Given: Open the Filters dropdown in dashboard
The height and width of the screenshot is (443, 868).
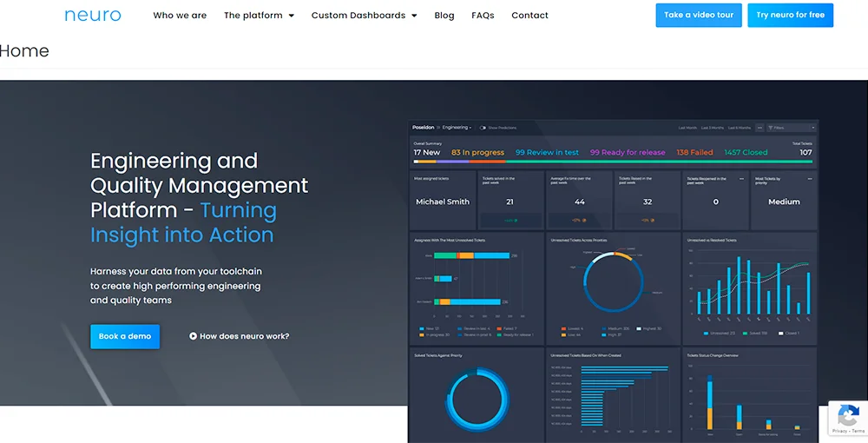Looking at the screenshot, I should [x=791, y=128].
